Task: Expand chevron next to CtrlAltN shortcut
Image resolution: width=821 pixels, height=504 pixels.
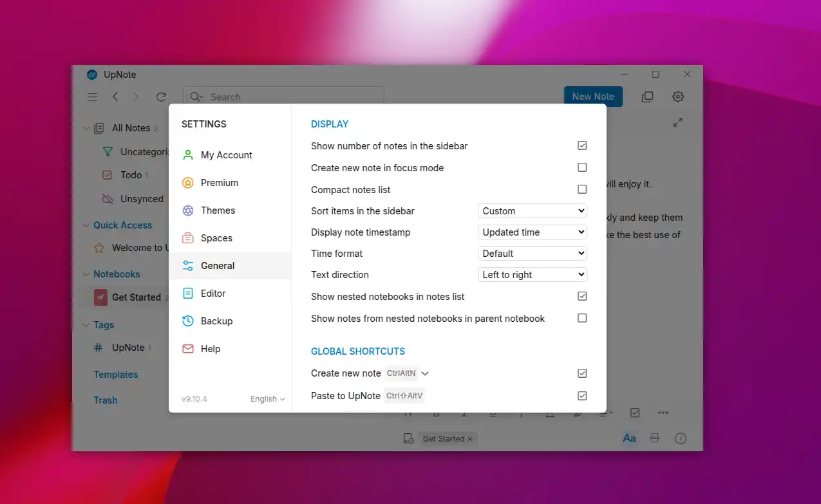Action: [x=425, y=373]
